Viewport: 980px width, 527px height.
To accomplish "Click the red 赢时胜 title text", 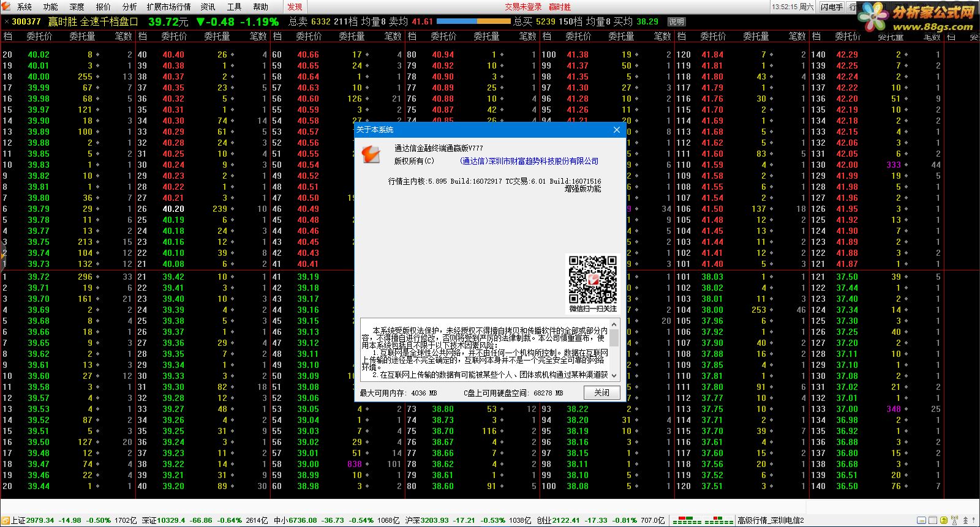I will click(x=560, y=7).
